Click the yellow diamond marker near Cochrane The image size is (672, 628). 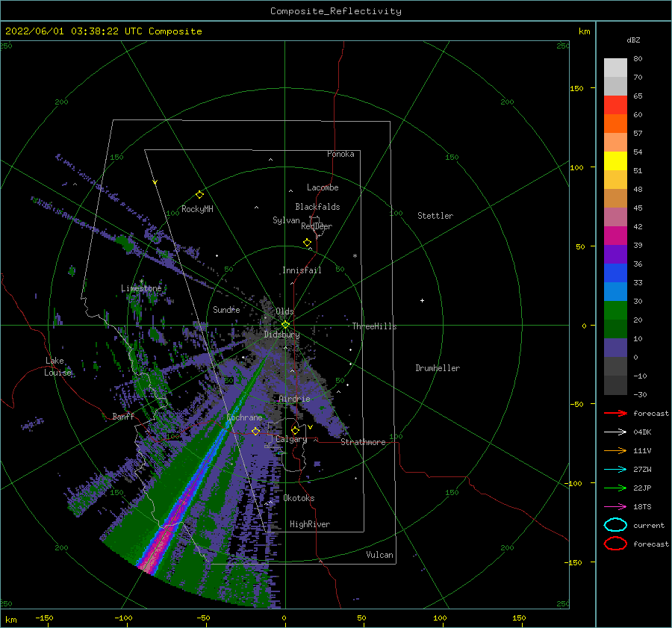[x=256, y=431]
